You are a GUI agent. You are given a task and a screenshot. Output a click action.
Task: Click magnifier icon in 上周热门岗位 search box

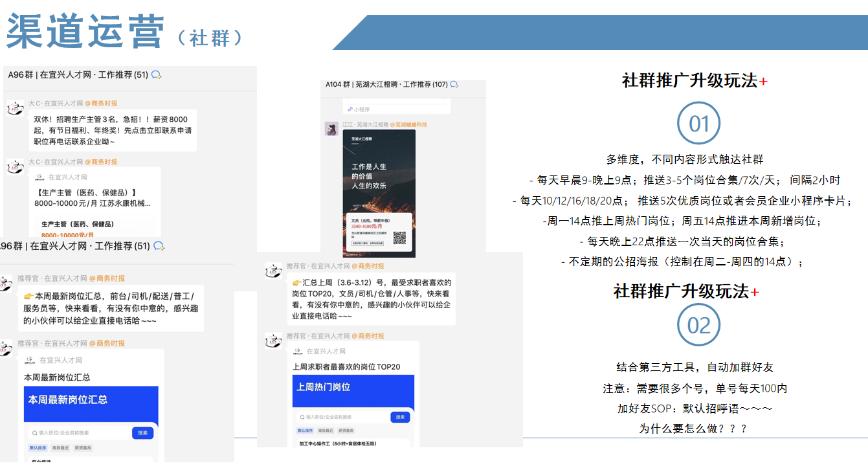(x=302, y=417)
